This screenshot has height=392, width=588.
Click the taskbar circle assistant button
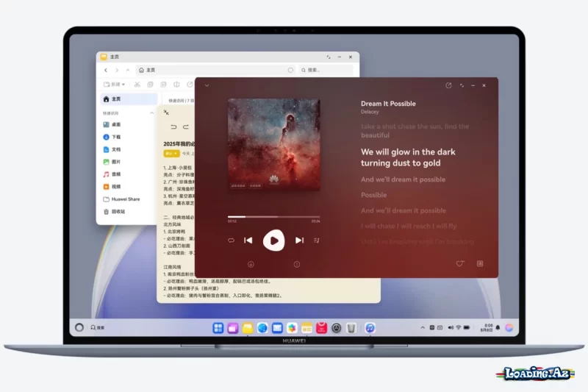(79, 327)
